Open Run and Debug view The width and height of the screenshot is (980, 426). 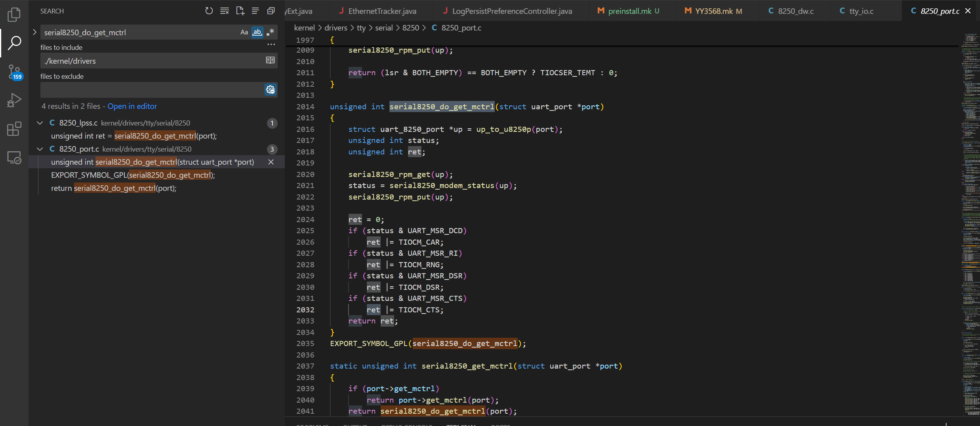[14, 100]
